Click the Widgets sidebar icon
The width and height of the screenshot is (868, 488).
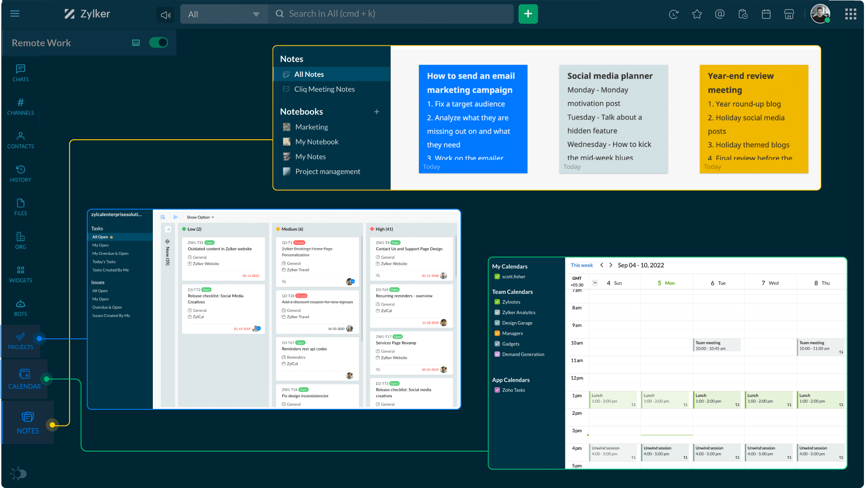[20, 274]
